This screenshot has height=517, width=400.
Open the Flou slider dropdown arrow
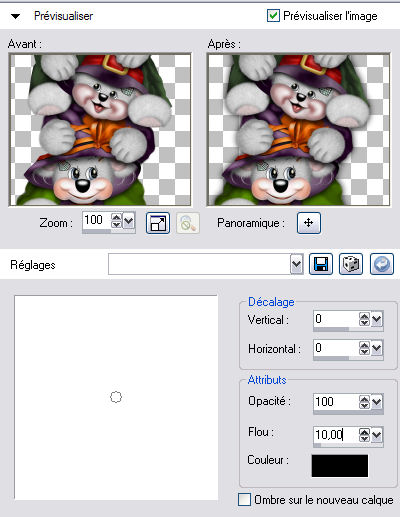[377, 434]
